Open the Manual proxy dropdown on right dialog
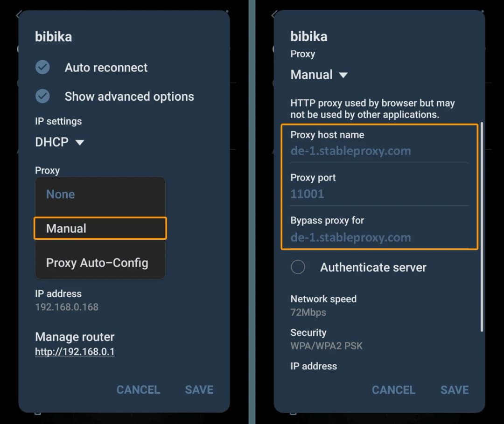The image size is (504, 424). click(x=319, y=74)
